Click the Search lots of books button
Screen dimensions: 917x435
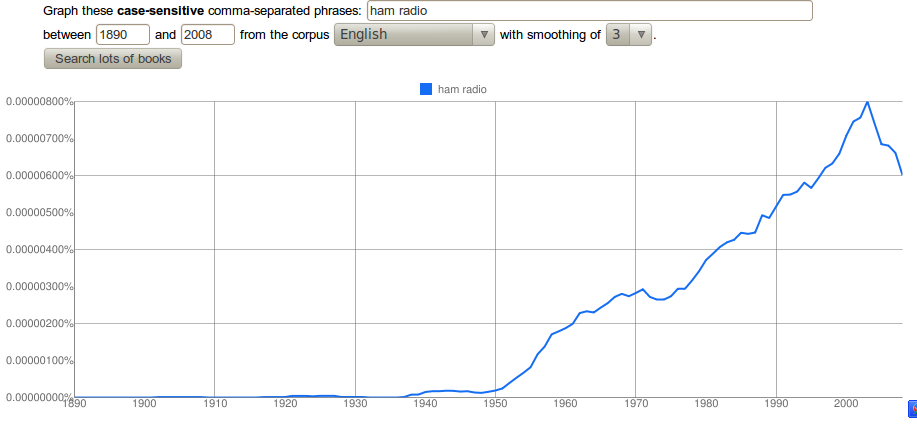tap(113, 58)
